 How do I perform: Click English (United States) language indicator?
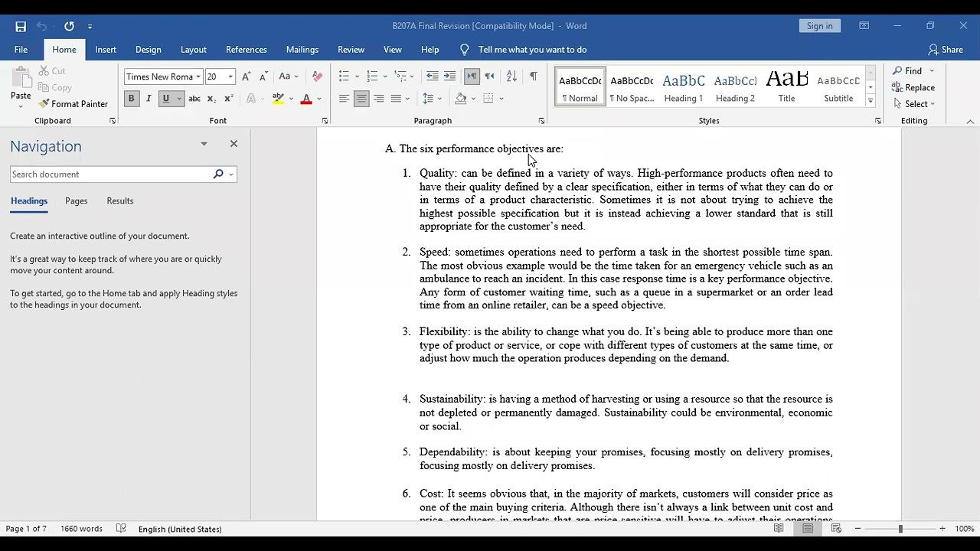tap(180, 529)
